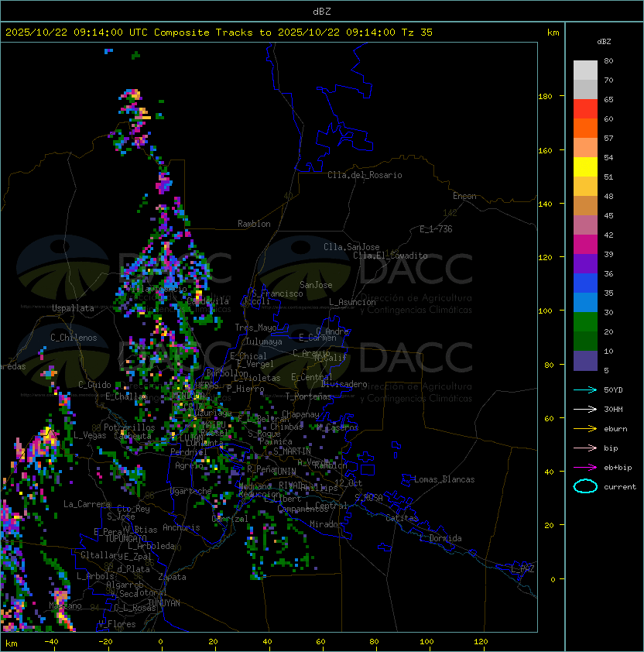Click the 'V_Flores' map label

pos(117,624)
